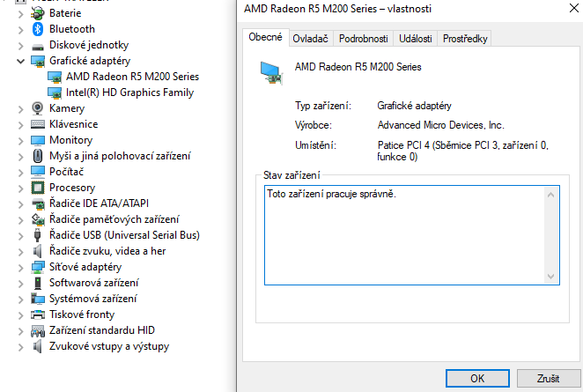This screenshot has height=392, width=583.
Task: Expand the Procesory category
Action: pyautogui.click(x=20, y=189)
